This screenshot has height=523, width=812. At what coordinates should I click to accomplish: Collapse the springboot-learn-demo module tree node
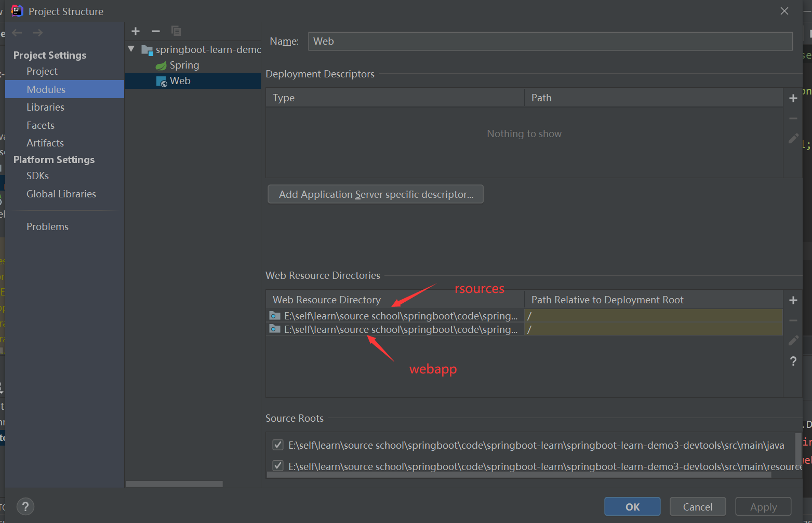131,49
